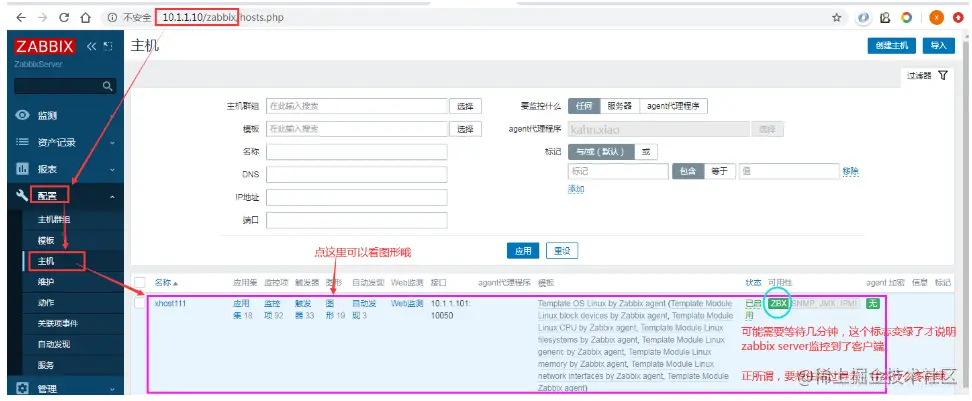Select the agent代理程序 monitoring option

673,106
